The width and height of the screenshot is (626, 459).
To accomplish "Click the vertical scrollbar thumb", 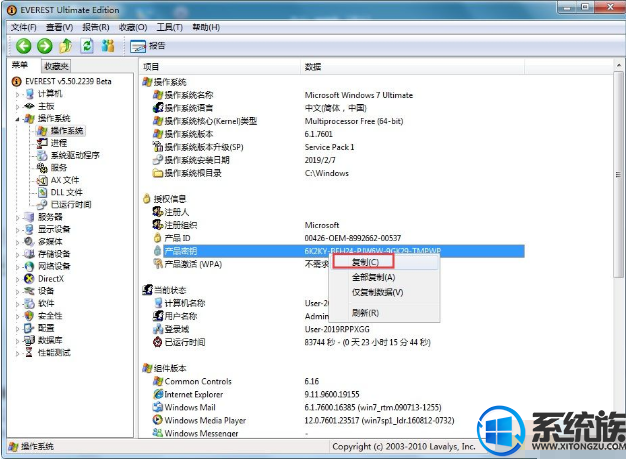I will [618, 174].
